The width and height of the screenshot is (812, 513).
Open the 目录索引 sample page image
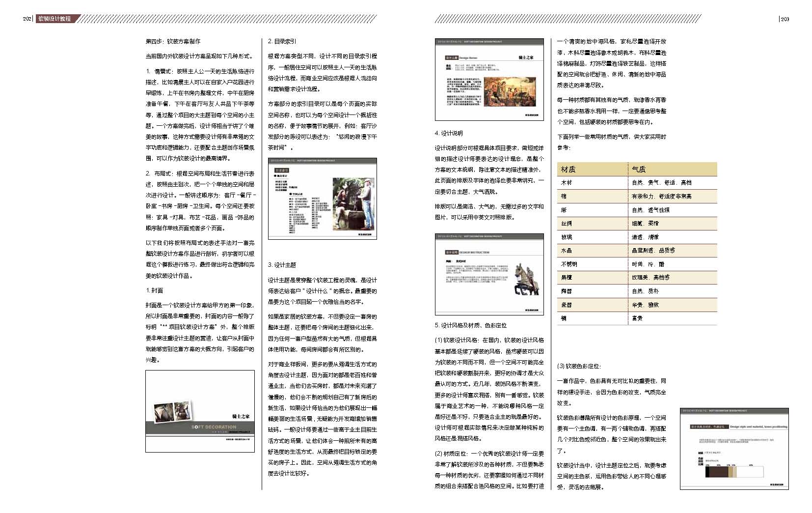coord(322,199)
